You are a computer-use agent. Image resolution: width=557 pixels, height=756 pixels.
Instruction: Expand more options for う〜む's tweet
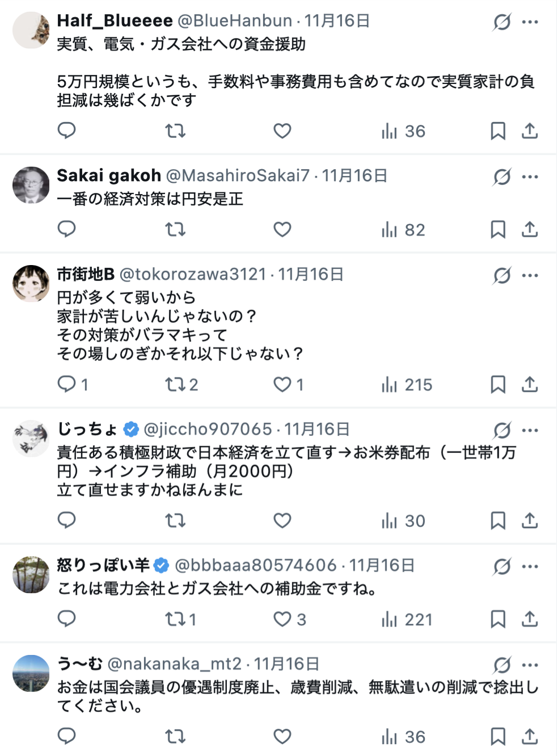pyautogui.click(x=530, y=665)
